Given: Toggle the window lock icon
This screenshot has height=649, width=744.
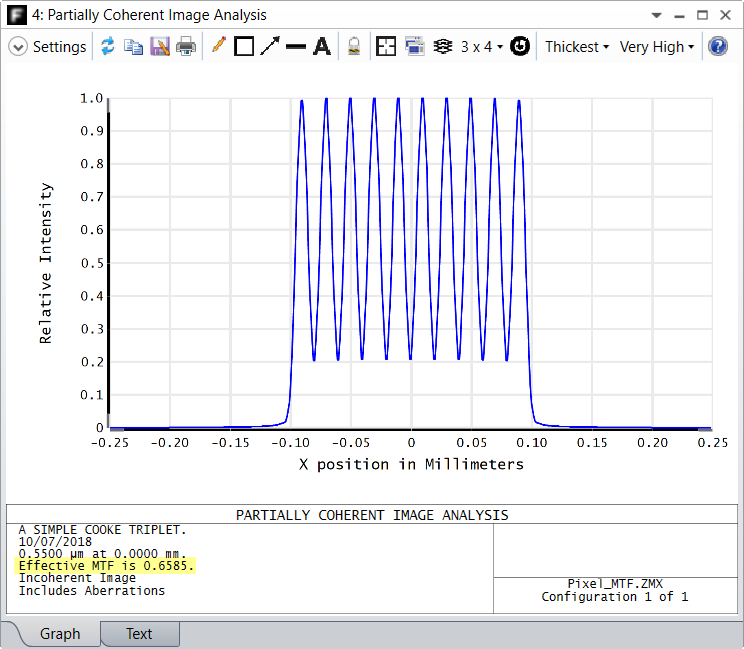Looking at the screenshot, I should [354, 46].
